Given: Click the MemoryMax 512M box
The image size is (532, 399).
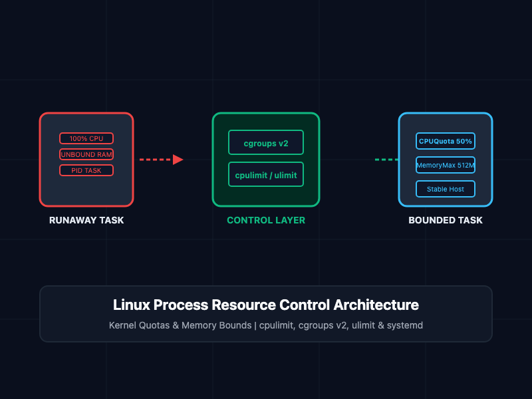Looking at the screenshot, I should click(445, 165).
